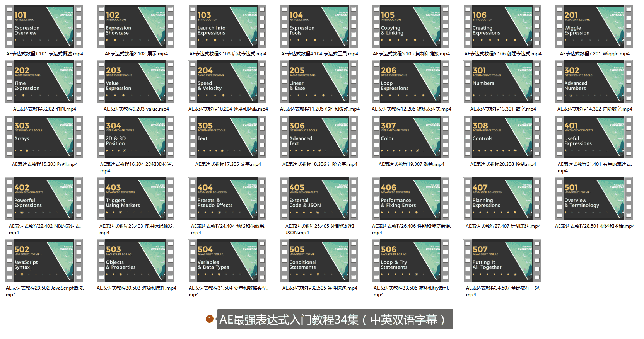The height and width of the screenshot is (339, 644).
Task: Click the 206 Loop Expressions video thumbnail
Action: [411, 82]
